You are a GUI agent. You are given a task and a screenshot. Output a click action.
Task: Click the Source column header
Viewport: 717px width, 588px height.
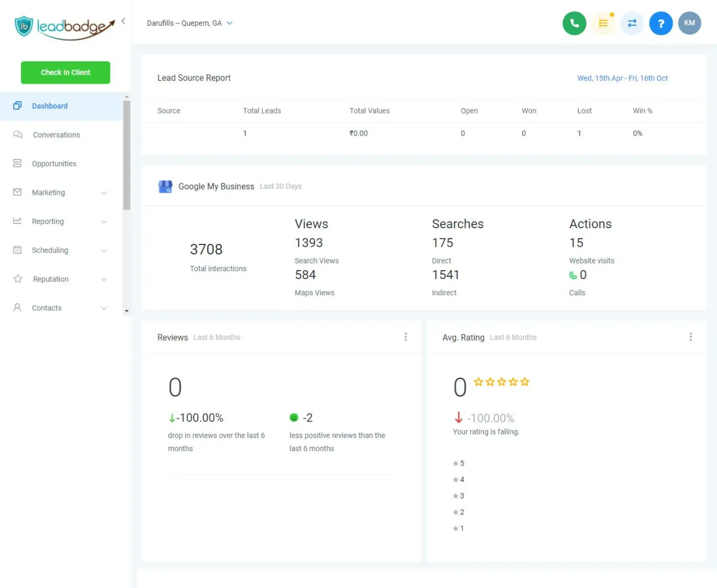(x=169, y=111)
